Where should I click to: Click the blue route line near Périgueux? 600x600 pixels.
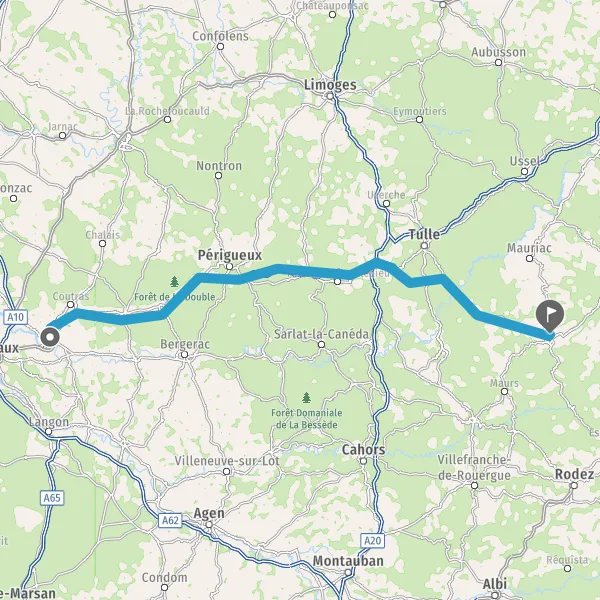(218, 279)
